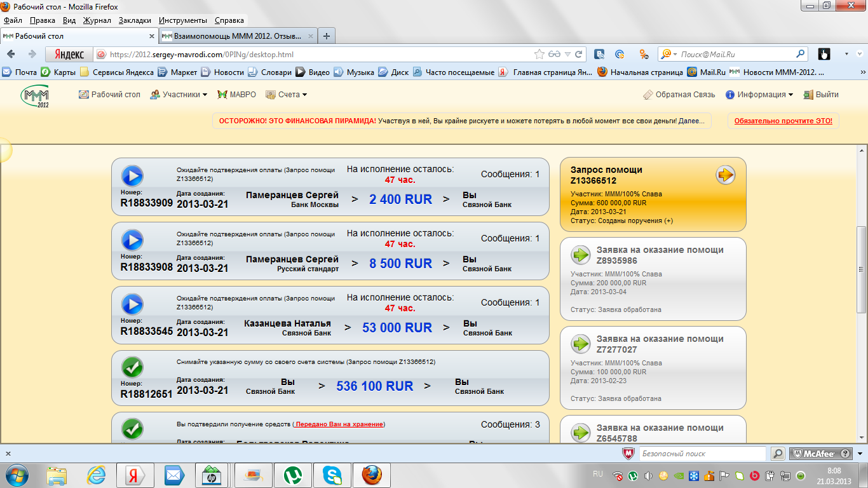Open the Новости МММ-2012 bookmark

tap(776, 72)
